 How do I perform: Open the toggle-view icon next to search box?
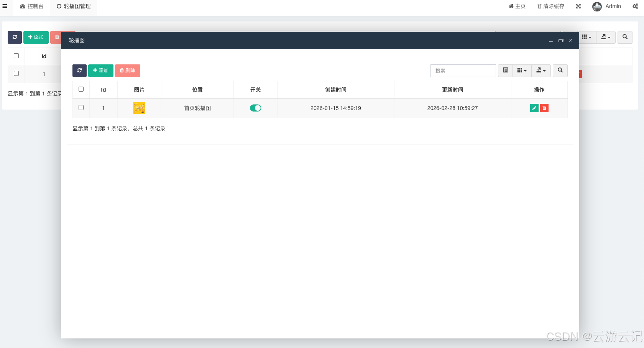[x=505, y=71]
